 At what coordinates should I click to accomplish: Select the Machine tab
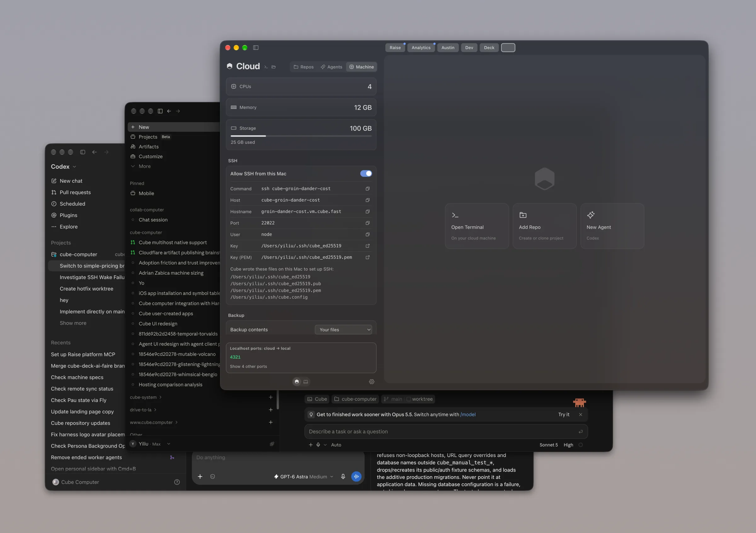(362, 67)
